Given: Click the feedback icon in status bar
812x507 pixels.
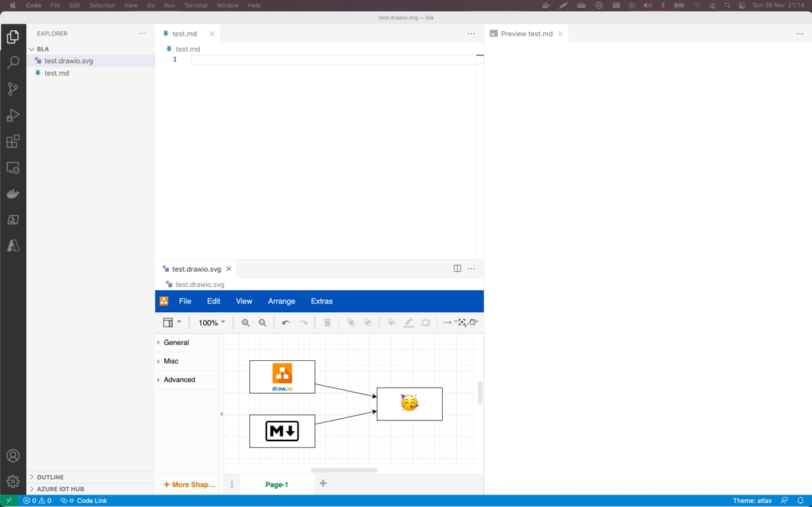Looking at the screenshot, I should (784, 501).
